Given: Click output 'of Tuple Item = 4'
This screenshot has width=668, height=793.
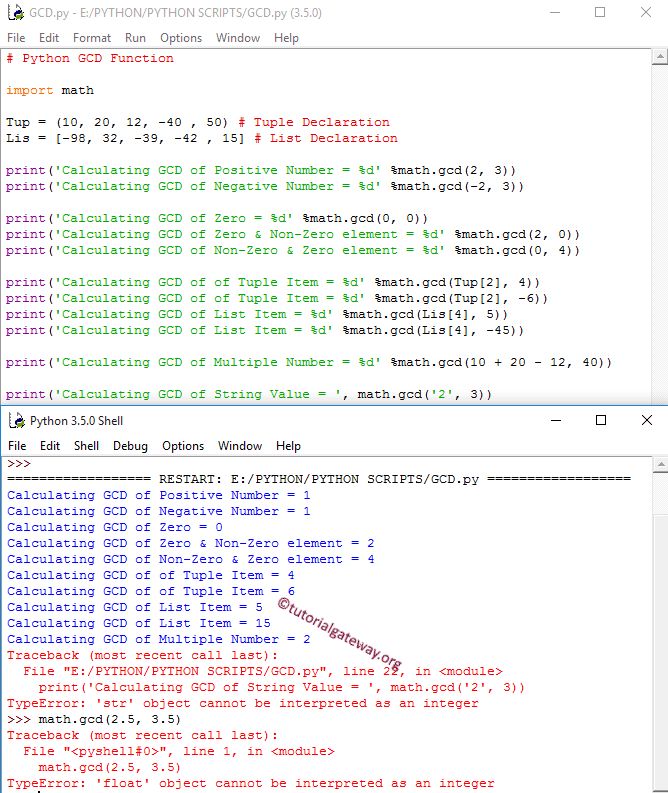Looking at the screenshot, I should pos(151,575).
